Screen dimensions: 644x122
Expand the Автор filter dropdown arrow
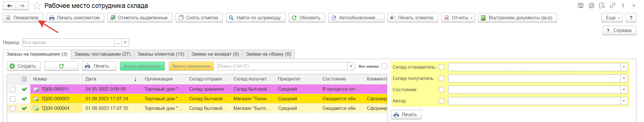point(624,101)
